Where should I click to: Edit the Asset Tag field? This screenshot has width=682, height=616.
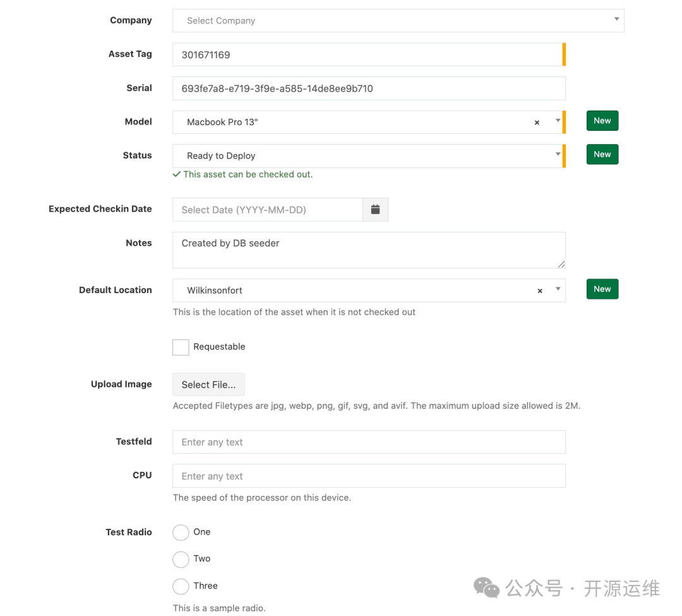368,54
